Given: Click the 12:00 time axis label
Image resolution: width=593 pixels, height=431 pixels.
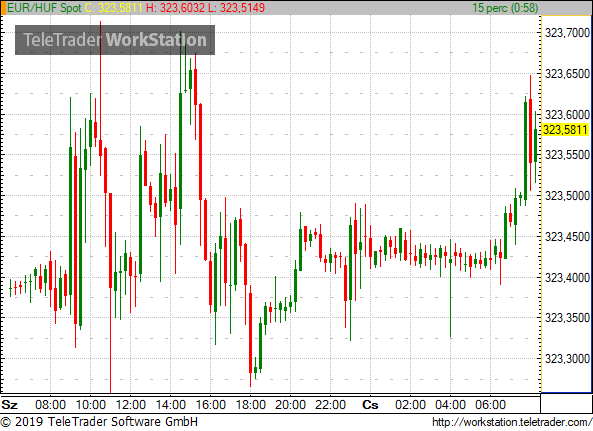Looking at the screenshot, I should click(130, 405).
